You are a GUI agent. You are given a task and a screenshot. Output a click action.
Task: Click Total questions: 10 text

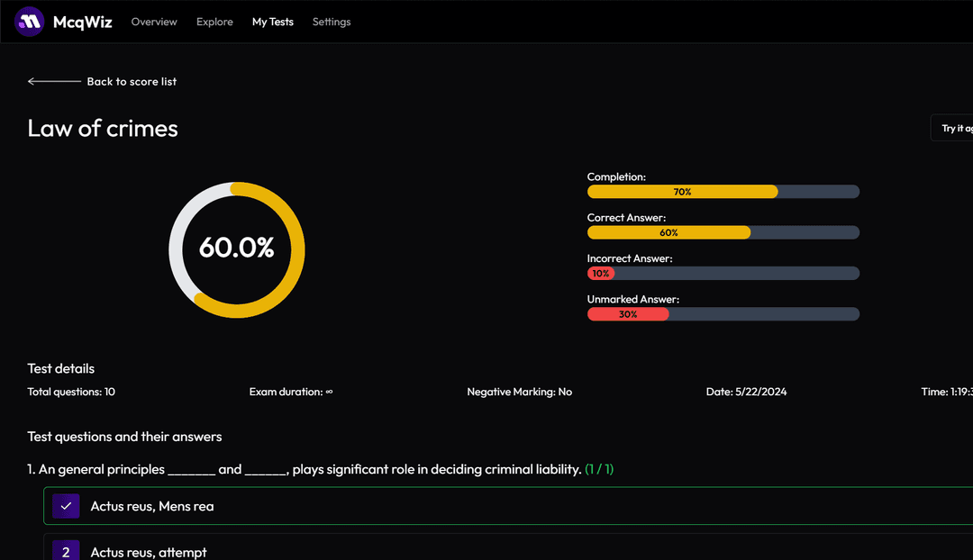tap(71, 392)
